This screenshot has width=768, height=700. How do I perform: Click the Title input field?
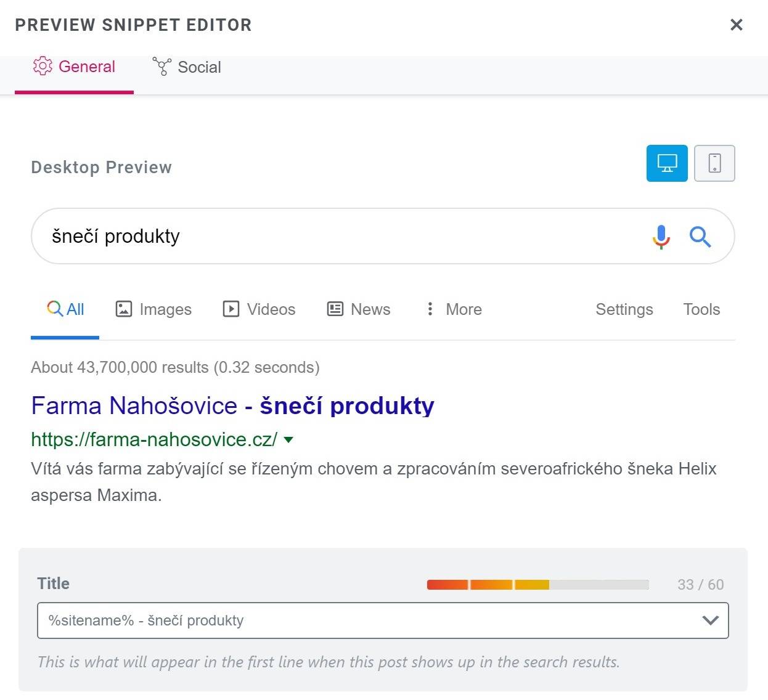coord(383,621)
